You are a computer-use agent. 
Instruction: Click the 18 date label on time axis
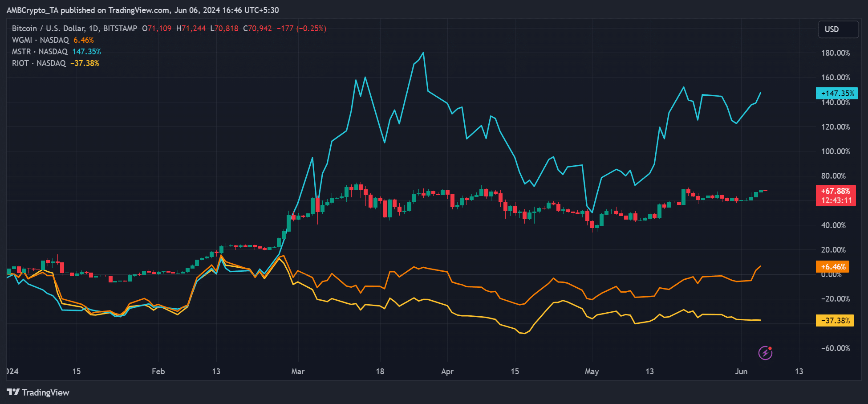point(380,371)
